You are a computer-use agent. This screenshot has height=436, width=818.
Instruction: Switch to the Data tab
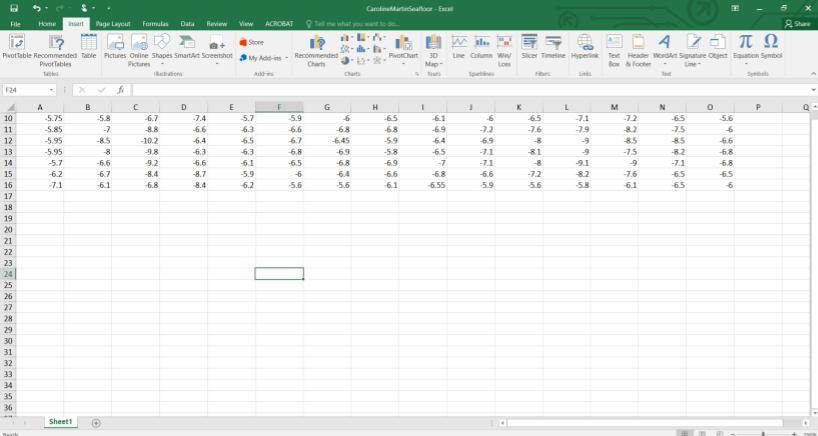(187, 24)
